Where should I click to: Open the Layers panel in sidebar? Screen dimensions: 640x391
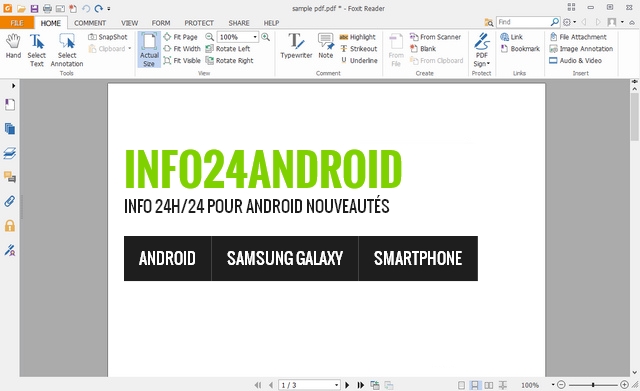(10, 153)
